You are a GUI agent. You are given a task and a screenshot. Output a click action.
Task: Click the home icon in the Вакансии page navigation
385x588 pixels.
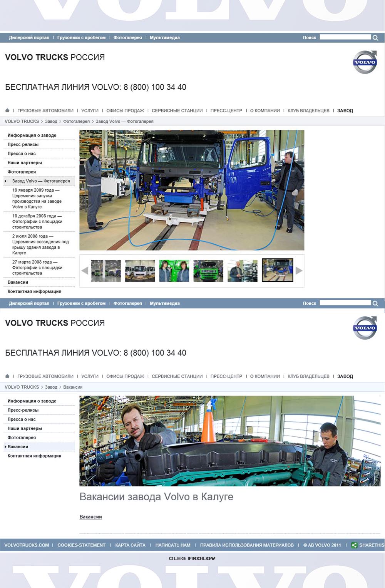coord(7,376)
